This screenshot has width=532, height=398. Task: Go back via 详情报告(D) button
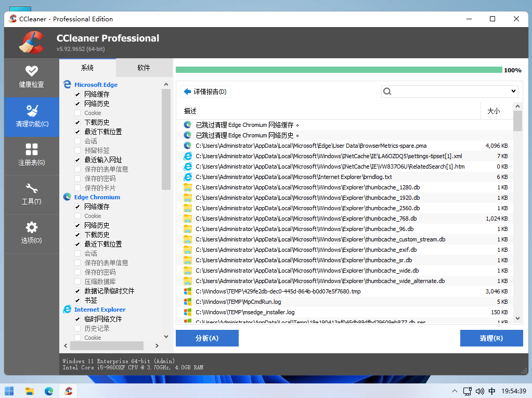(205, 92)
